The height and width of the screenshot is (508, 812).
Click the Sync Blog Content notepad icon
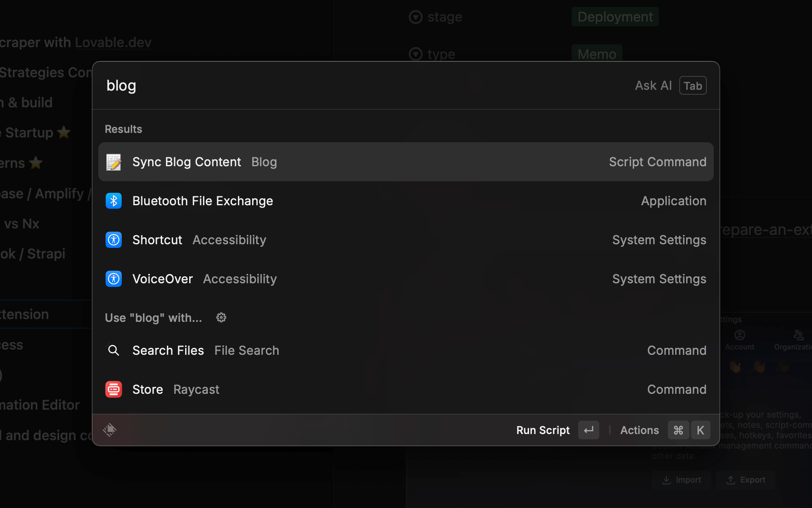[x=114, y=162]
